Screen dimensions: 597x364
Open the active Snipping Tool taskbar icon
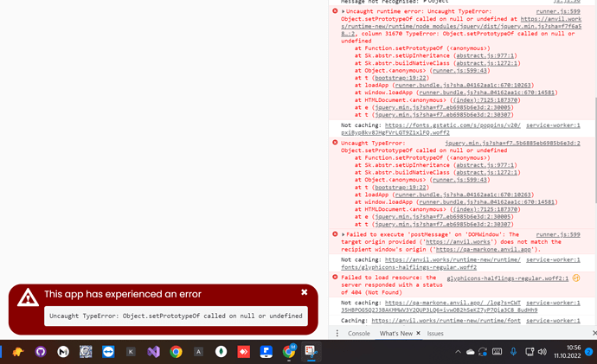311,351
